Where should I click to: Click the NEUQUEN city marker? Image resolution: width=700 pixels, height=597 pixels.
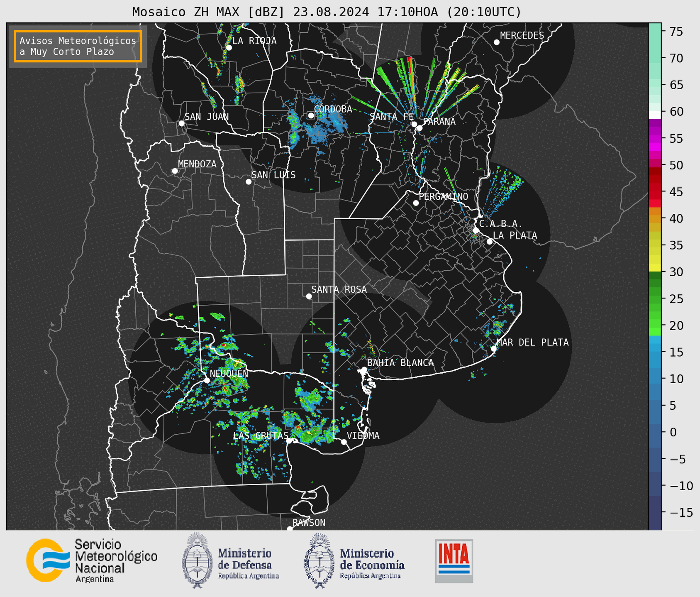tap(207, 380)
